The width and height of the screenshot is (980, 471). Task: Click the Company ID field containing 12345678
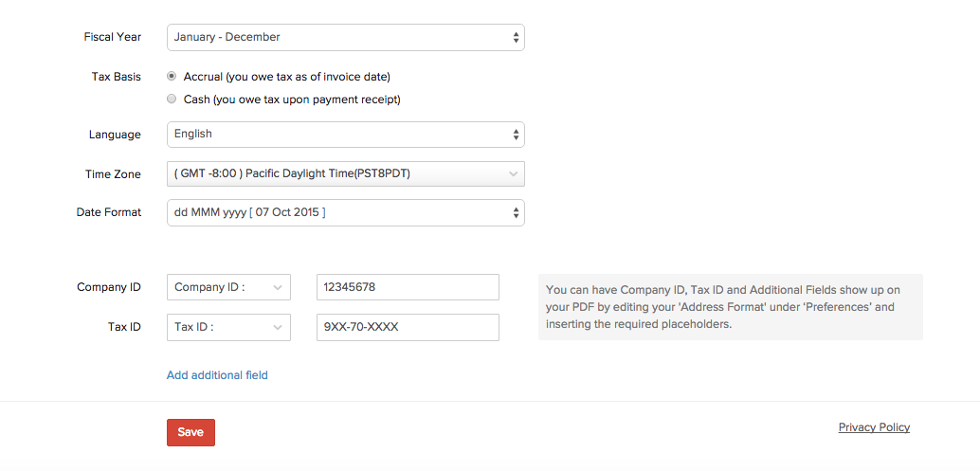tap(407, 287)
